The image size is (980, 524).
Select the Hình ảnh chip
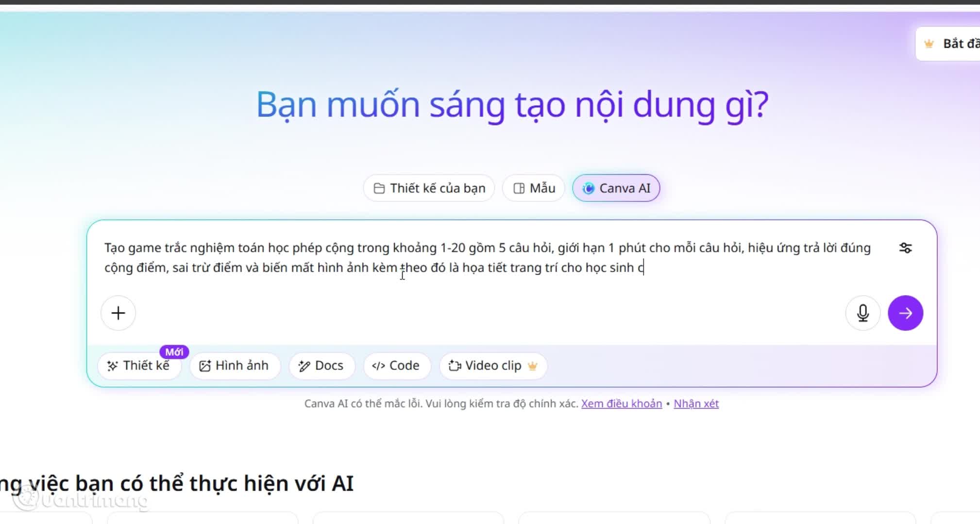(235, 365)
